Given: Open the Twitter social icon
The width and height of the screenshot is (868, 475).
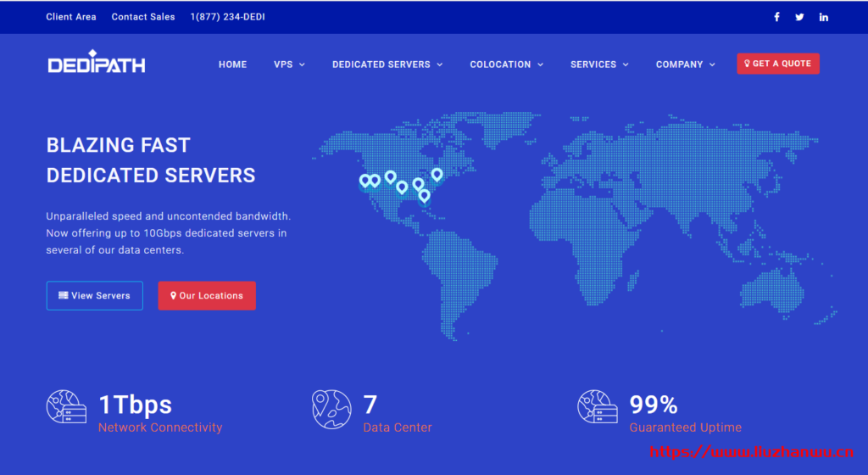Looking at the screenshot, I should (799, 17).
